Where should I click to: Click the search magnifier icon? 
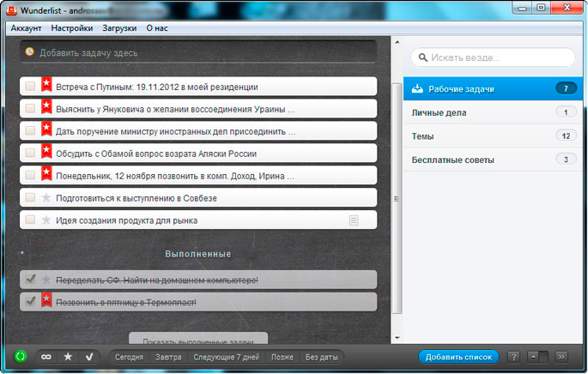pyautogui.click(x=422, y=57)
